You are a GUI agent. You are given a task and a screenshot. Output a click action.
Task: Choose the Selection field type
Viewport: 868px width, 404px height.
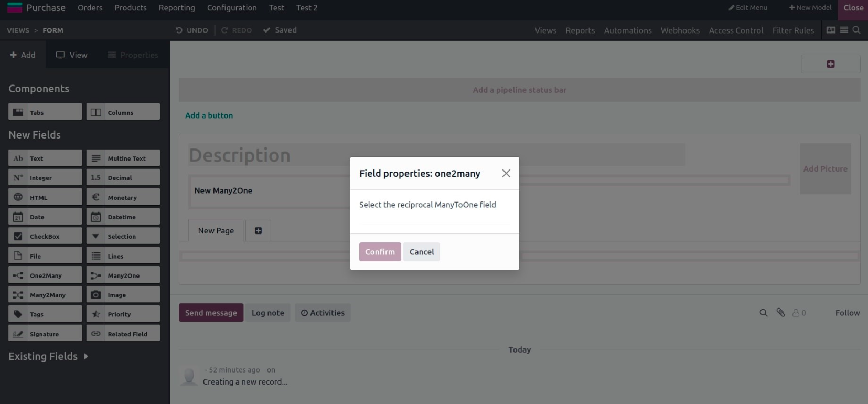coord(123,236)
